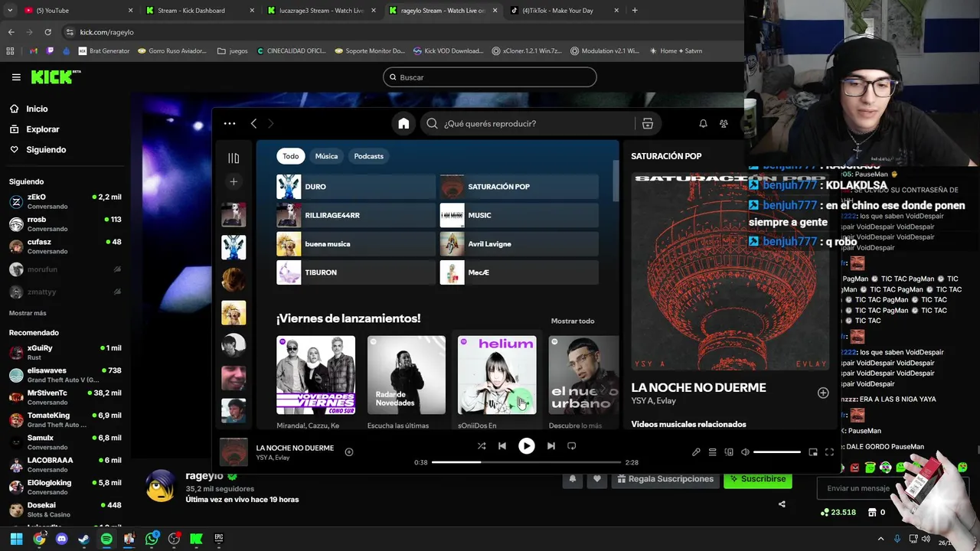Select the Música filter chip
The width and height of the screenshot is (980, 551).
click(x=326, y=156)
